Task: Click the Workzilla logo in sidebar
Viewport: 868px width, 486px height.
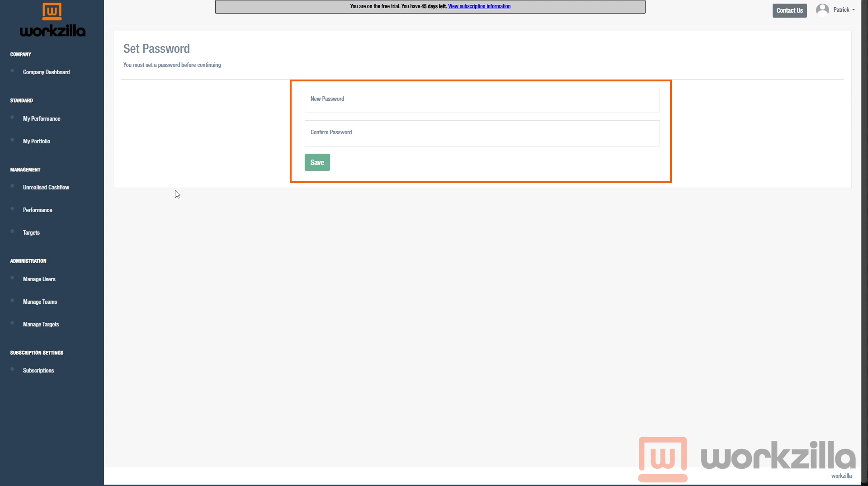Action: (52, 20)
